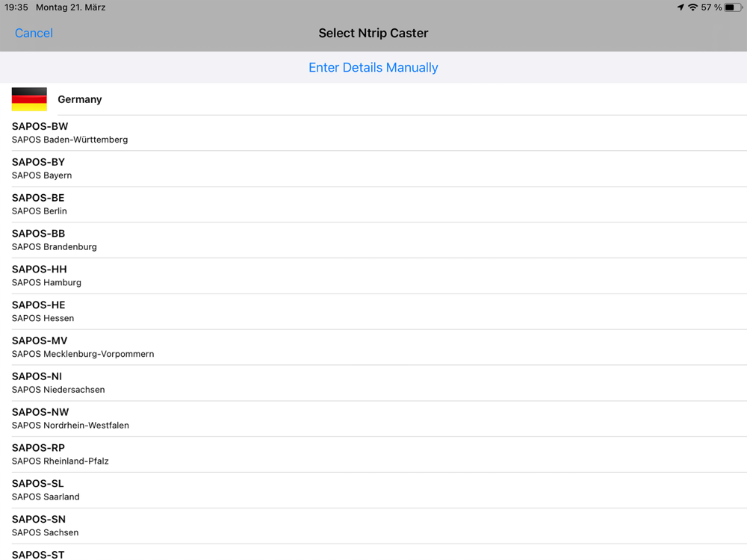Image resolution: width=747 pixels, height=560 pixels.
Task: Tap the Germany flag icon
Action: click(x=29, y=99)
